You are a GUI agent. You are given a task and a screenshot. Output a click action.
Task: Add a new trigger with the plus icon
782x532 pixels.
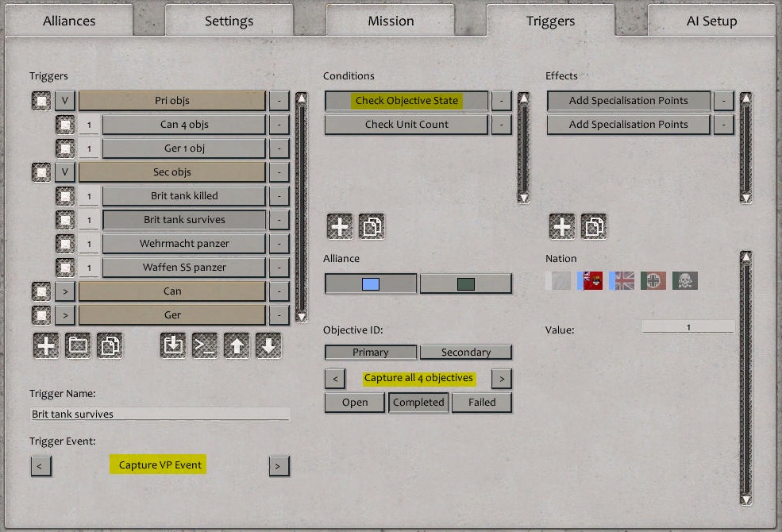pyautogui.click(x=45, y=345)
